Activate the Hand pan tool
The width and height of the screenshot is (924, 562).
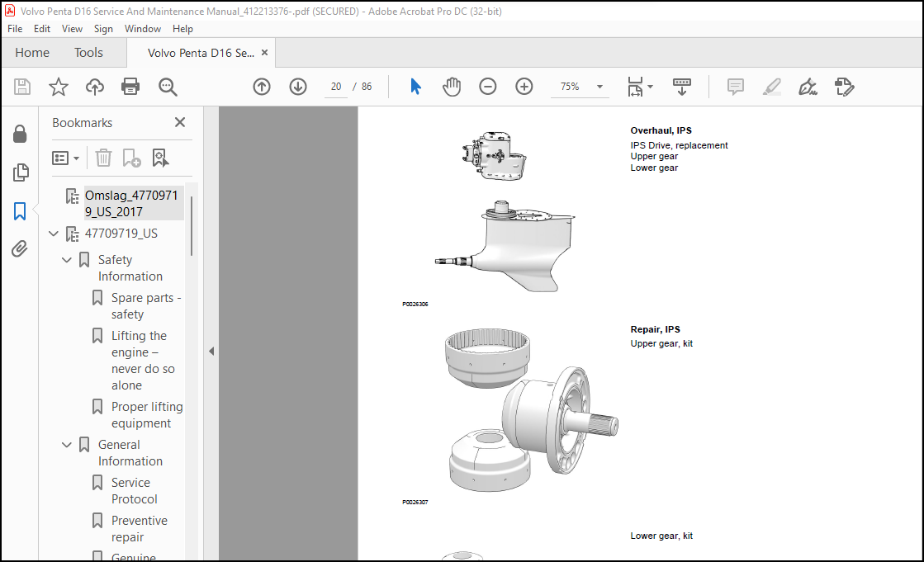click(x=452, y=87)
